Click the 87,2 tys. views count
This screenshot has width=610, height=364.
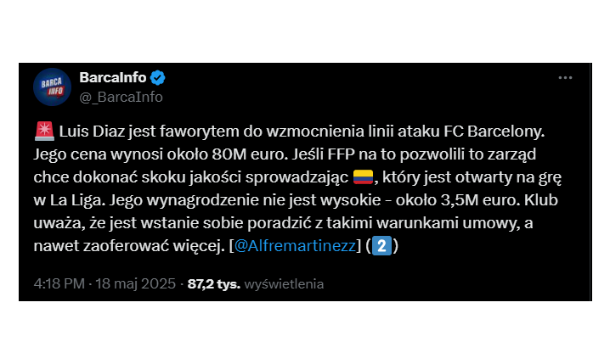(214, 284)
